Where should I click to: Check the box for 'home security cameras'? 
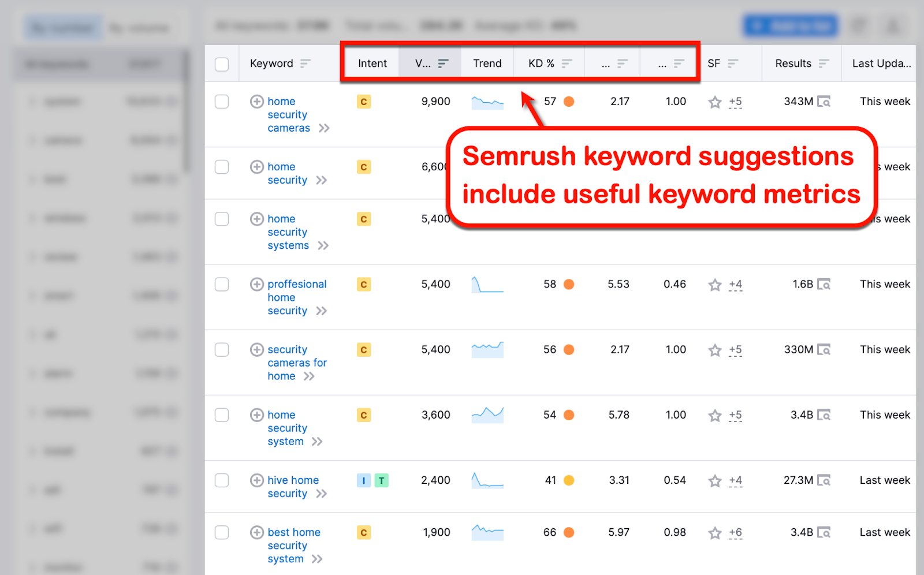coord(222,102)
